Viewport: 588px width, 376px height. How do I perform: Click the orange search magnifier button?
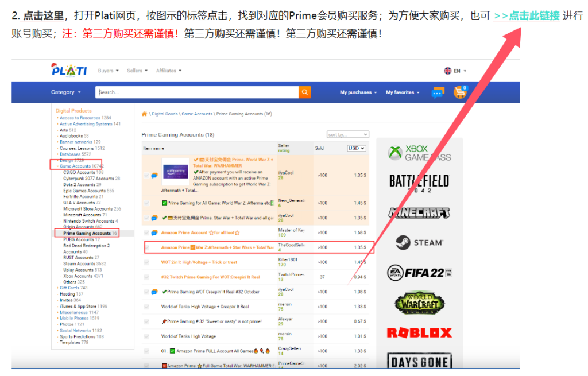click(305, 92)
